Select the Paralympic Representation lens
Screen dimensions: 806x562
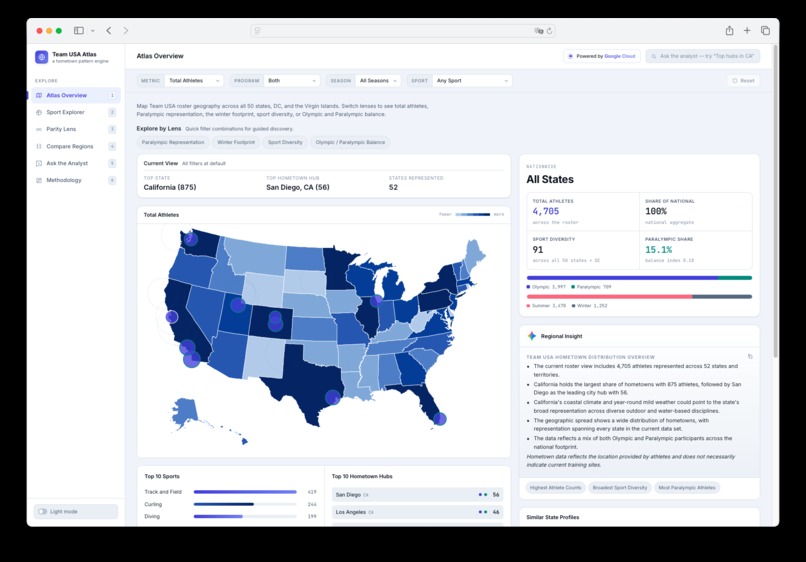[173, 142]
